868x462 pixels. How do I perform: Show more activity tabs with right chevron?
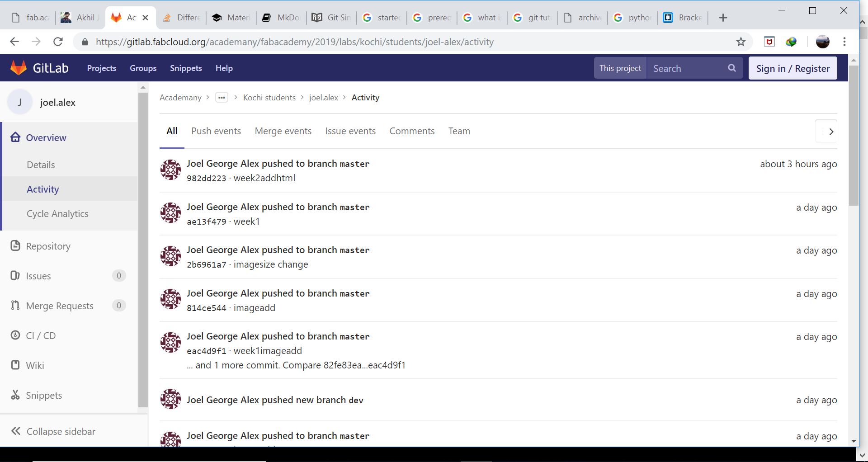(x=831, y=132)
